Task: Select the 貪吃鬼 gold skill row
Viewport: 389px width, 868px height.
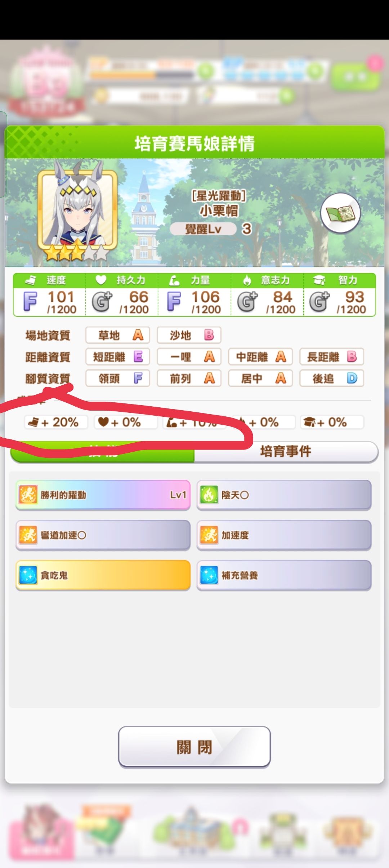Action: [x=103, y=575]
